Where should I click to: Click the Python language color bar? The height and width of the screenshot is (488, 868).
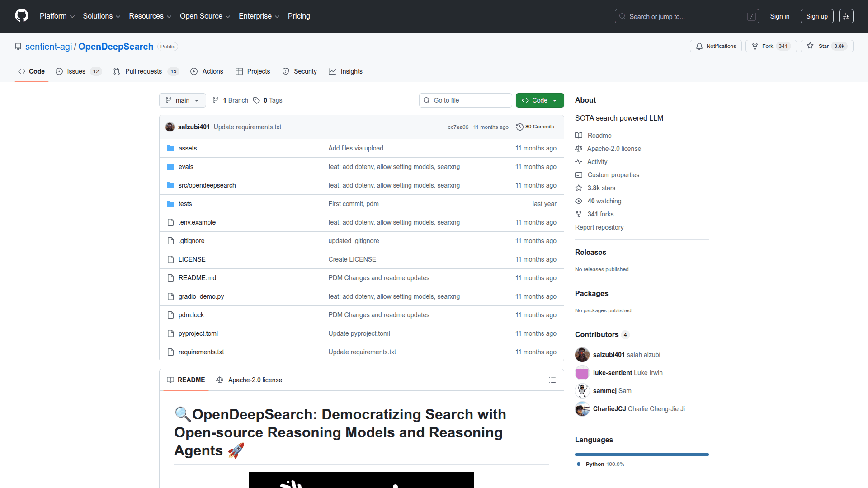pyautogui.click(x=642, y=455)
